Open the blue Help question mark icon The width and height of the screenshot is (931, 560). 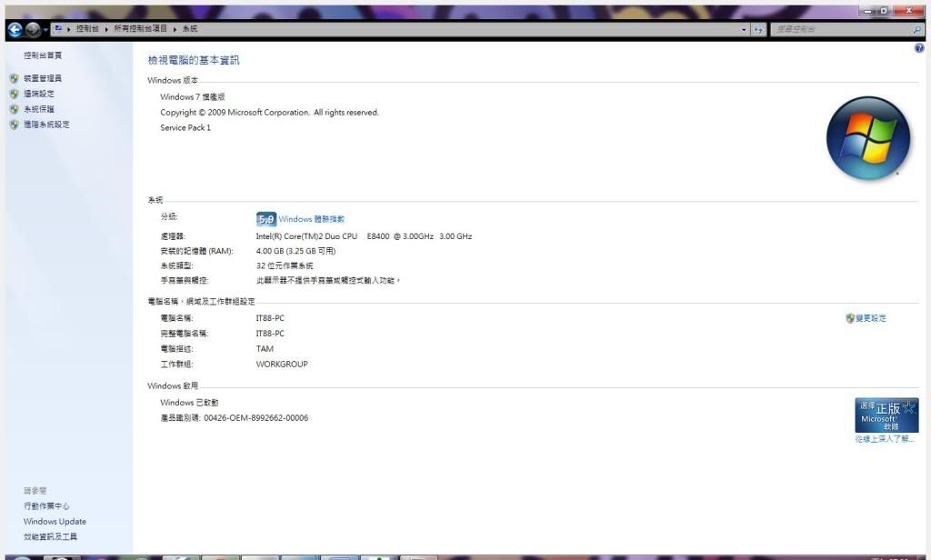point(919,47)
